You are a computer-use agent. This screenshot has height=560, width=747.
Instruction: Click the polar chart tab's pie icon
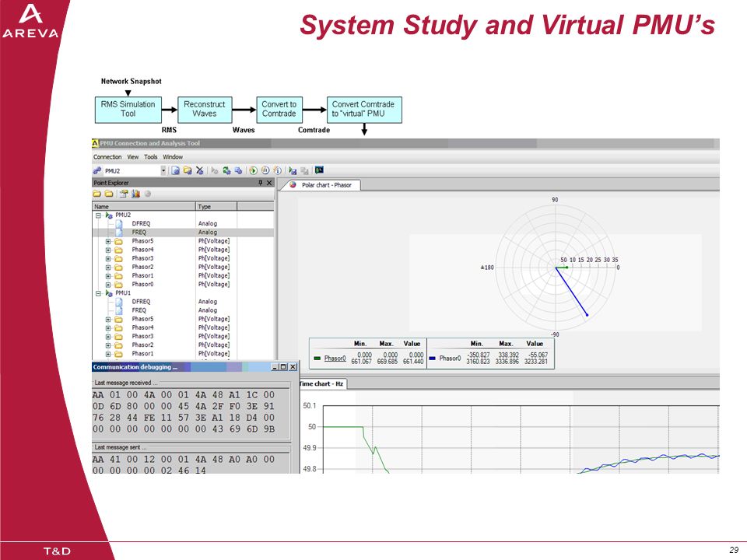293,185
